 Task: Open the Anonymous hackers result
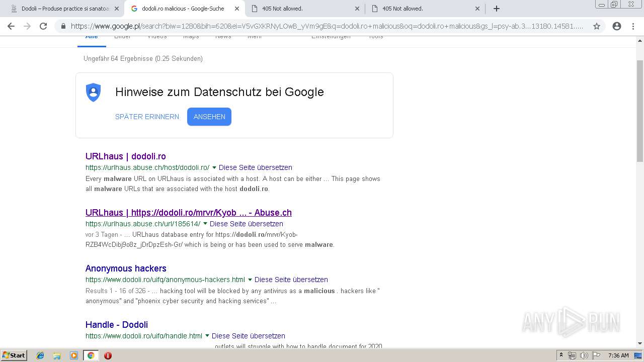tap(126, 268)
